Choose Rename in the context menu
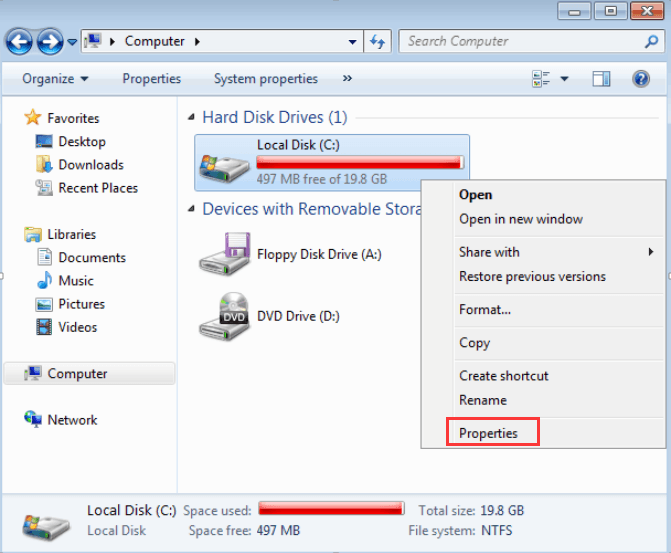 click(x=483, y=400)
